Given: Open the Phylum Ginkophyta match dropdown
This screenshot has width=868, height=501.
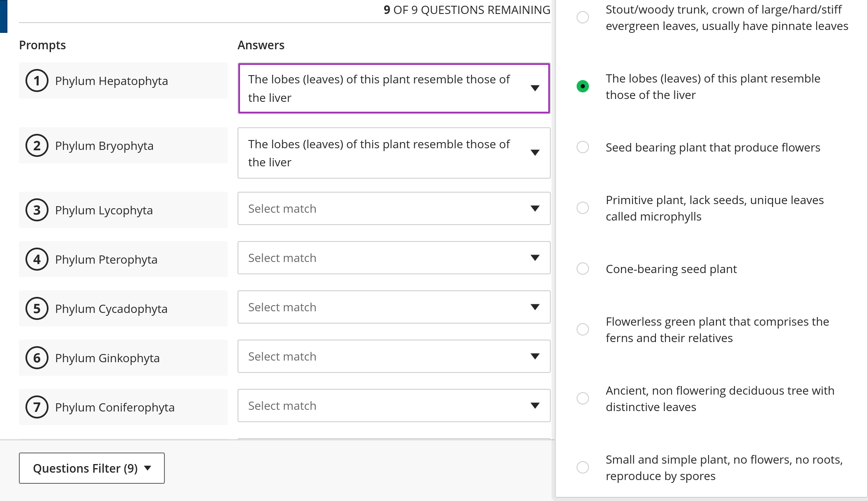Looking at the screenshot, I should [394, 356].
